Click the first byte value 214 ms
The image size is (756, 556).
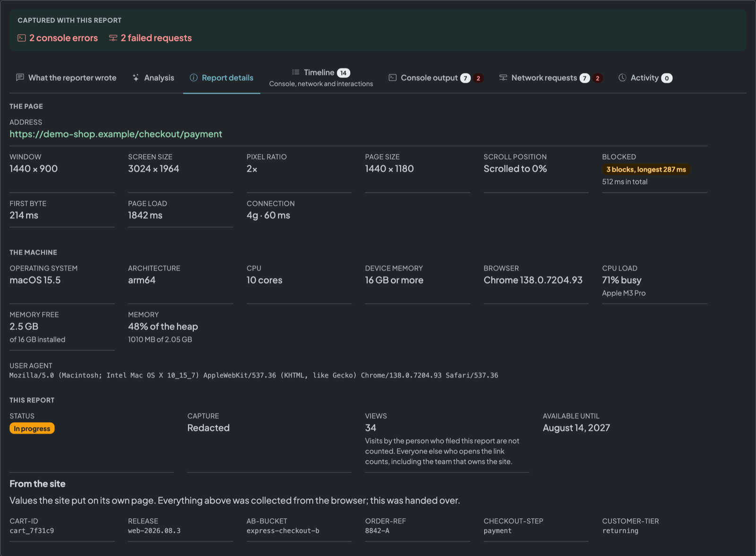coord(24,215)
